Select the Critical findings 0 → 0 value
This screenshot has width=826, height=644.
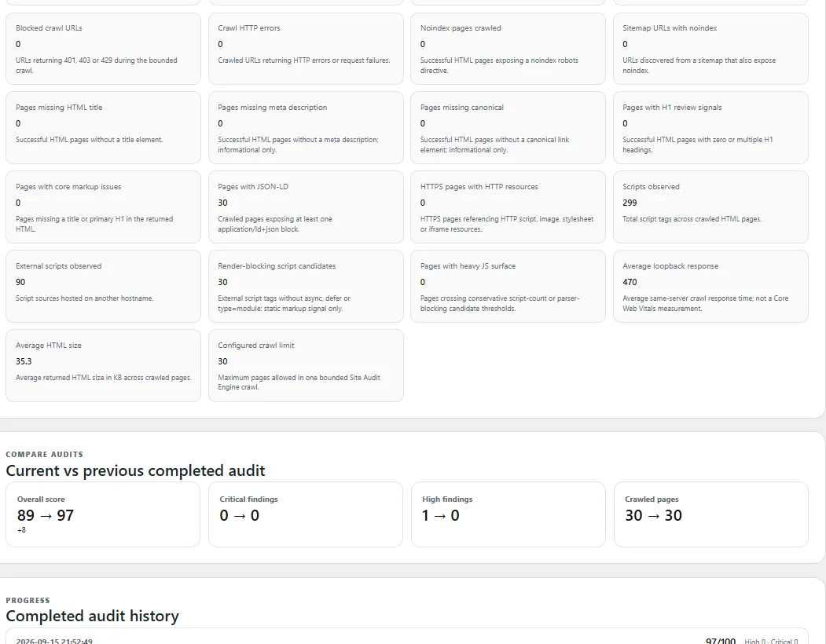click(239, 515)
